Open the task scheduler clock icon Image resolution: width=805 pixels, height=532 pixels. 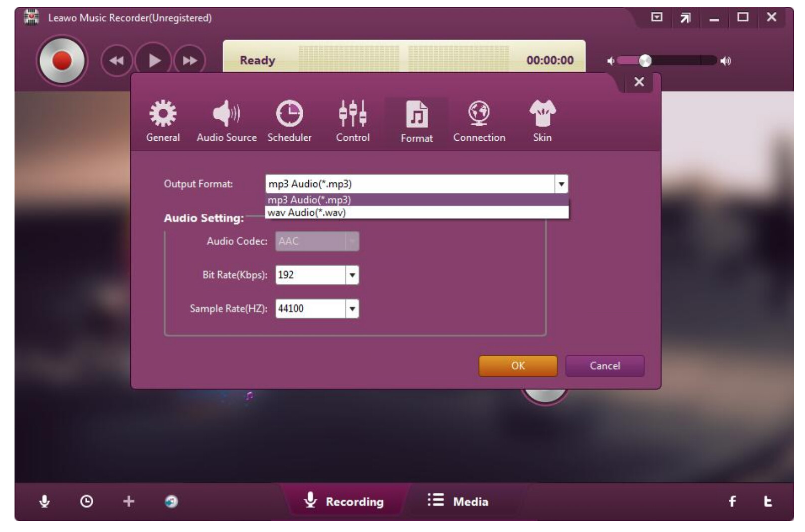point(87,501)
